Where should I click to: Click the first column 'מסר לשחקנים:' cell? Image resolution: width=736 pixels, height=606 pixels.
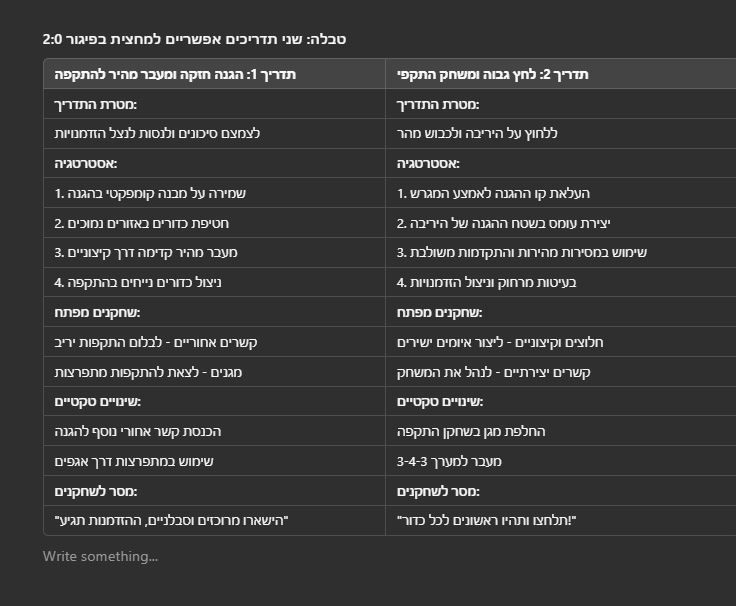(x=214, y=491)
